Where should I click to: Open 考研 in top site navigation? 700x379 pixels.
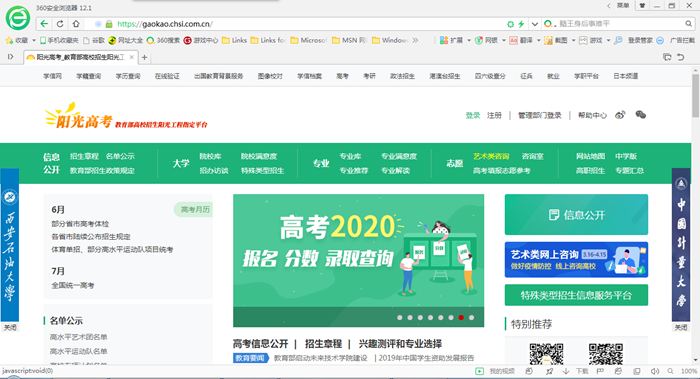tap(369, 76)
